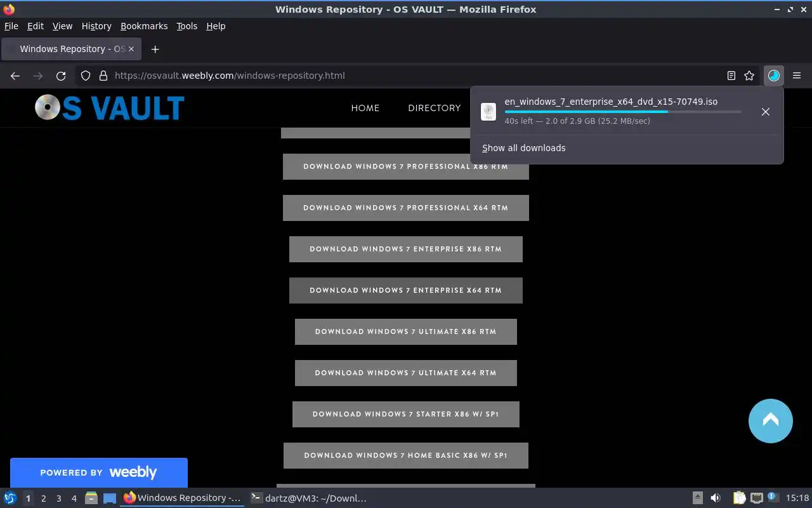The image size is (812, 508).
Task: Open the Bookmarks menu
Action: (144, 26)
